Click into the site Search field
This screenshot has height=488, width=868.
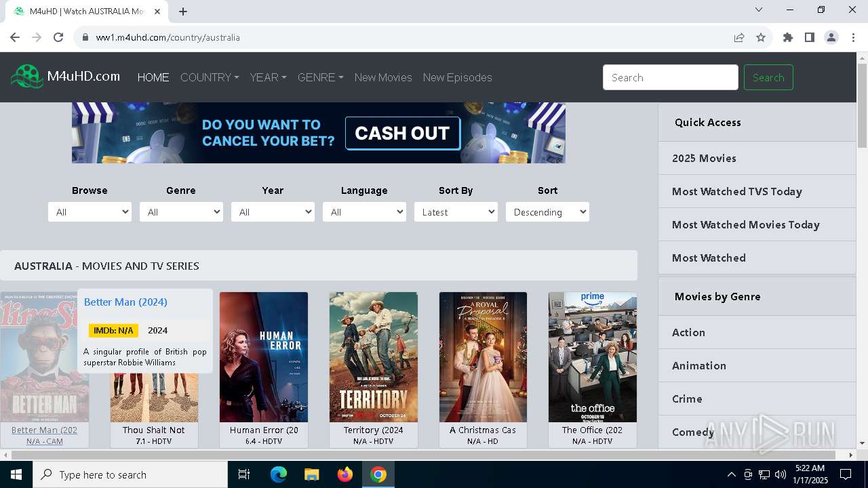click(x=671, y=77)
